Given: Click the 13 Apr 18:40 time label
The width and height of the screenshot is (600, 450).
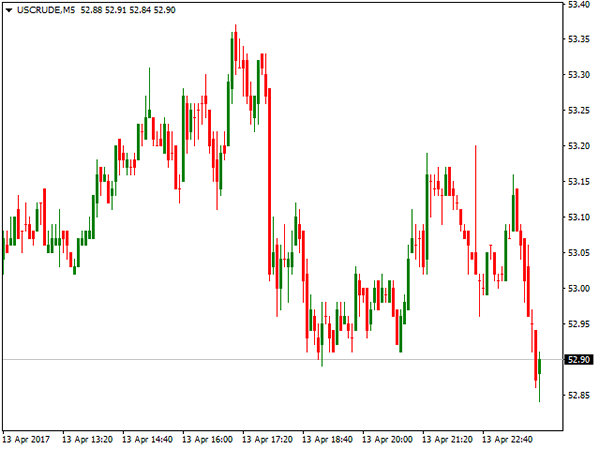Looking at the screenshot, I should [327, 439].
